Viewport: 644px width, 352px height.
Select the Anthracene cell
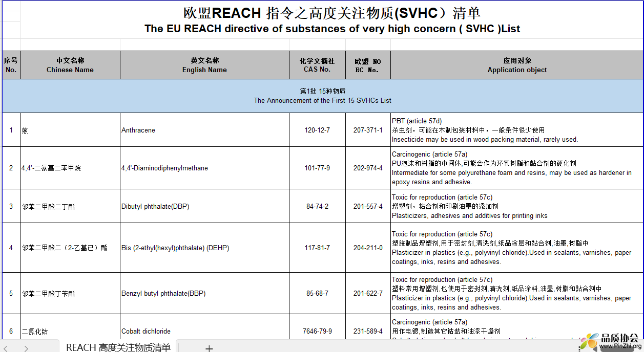pos(204,130)
